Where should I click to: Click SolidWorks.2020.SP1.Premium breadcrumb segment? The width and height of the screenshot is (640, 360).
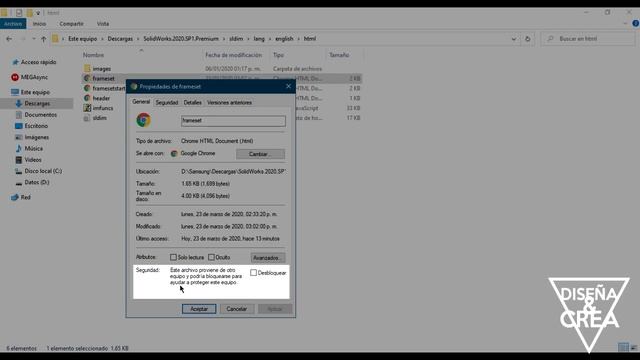point(181,39)
